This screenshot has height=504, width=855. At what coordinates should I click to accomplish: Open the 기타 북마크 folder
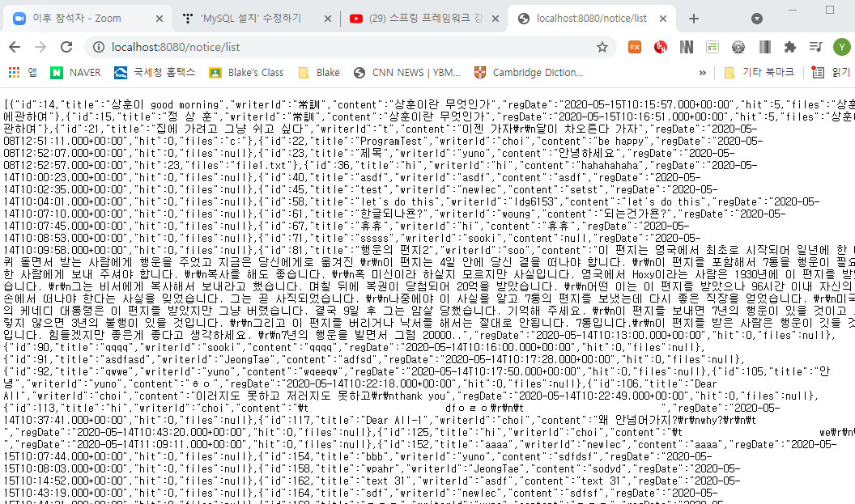coord(759,73)
